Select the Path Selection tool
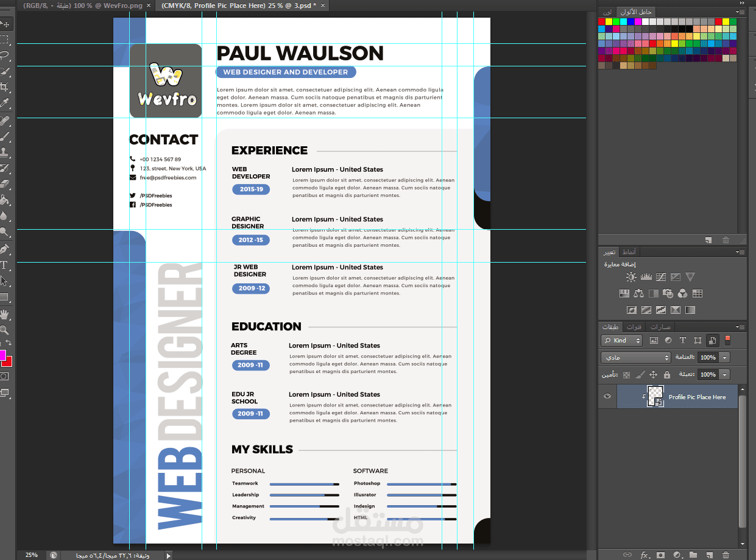Viewport: 756px width, 560px height. click(5, 281)
